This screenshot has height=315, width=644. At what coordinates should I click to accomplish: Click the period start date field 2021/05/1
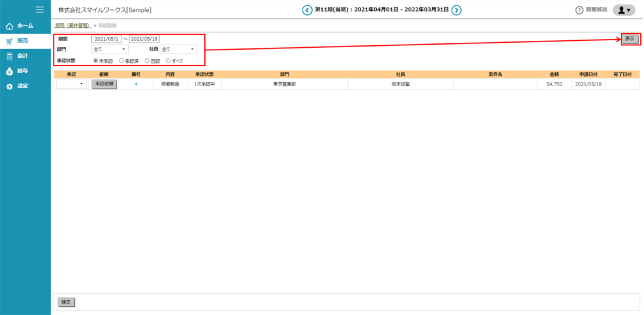(106, 38)
